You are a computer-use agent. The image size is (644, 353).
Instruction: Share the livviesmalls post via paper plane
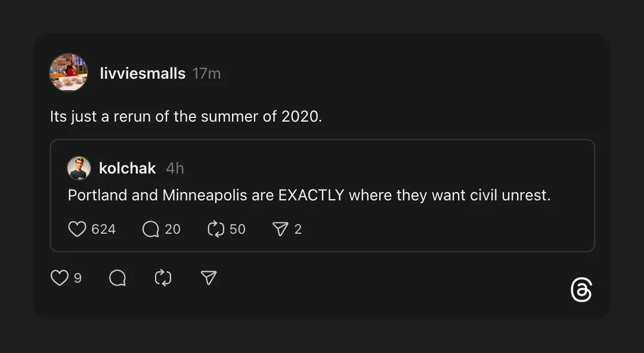pos(208,278)
